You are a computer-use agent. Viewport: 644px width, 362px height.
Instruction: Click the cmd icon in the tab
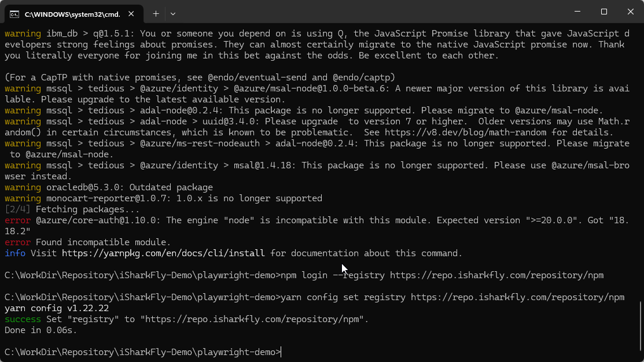(x=14, y=14)
